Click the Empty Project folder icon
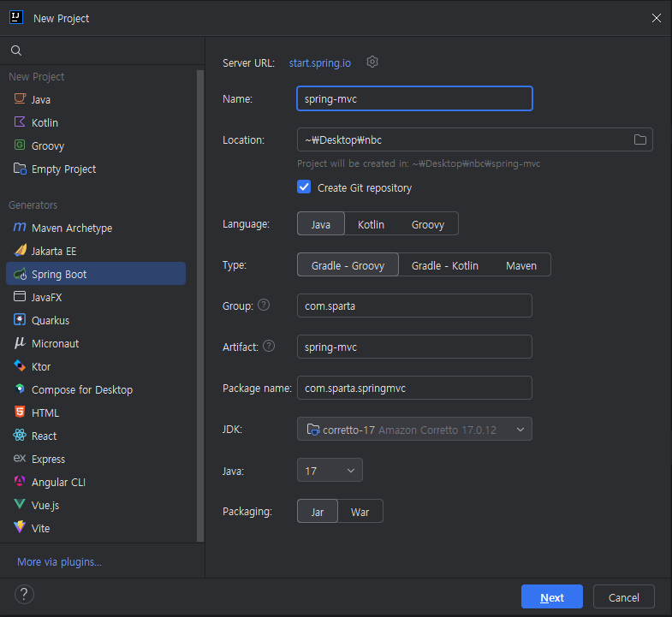This screenshot has width=672, height=617. click(20, 169)
